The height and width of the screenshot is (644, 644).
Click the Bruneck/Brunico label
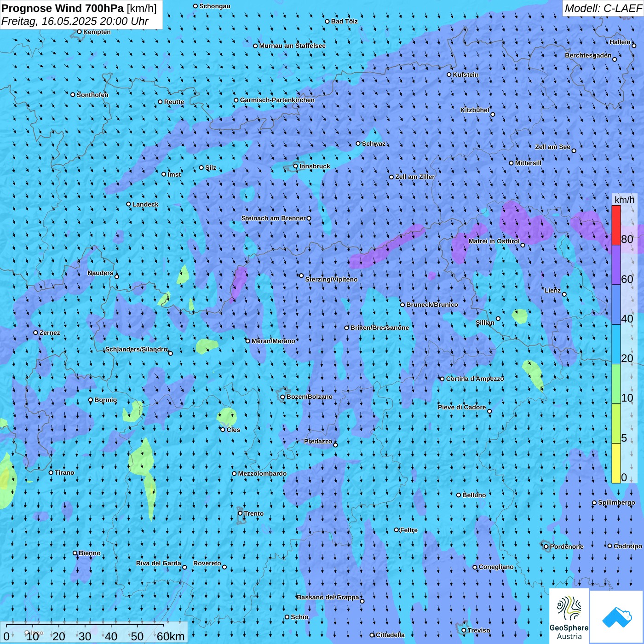432,305
